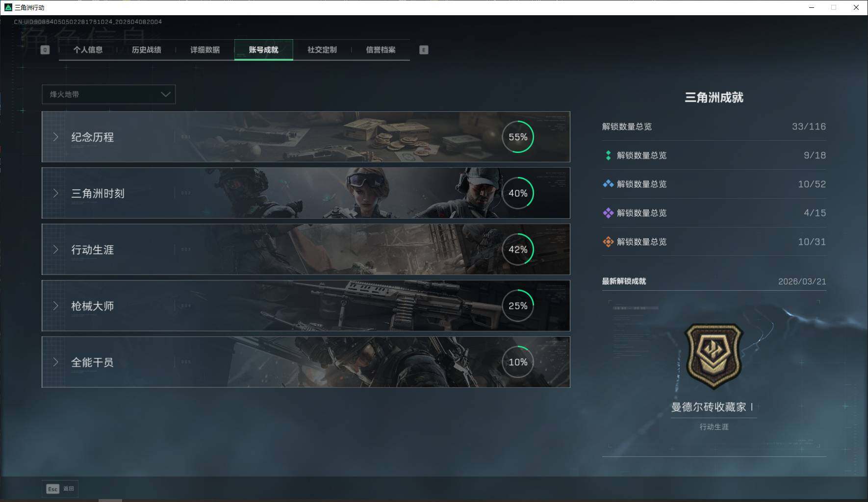Open the 全能干员 achievement row
The width and height of the screenshot is (868, 502).
(x=306, y=362)
